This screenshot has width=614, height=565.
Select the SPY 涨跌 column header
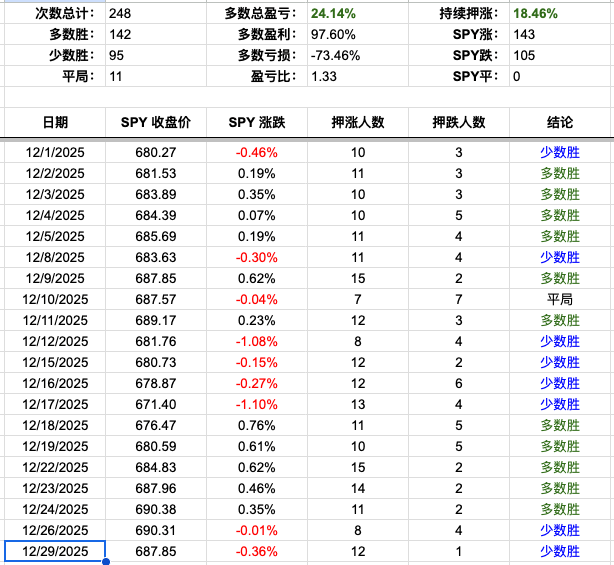pyautogui.click(x=257, y=122)
